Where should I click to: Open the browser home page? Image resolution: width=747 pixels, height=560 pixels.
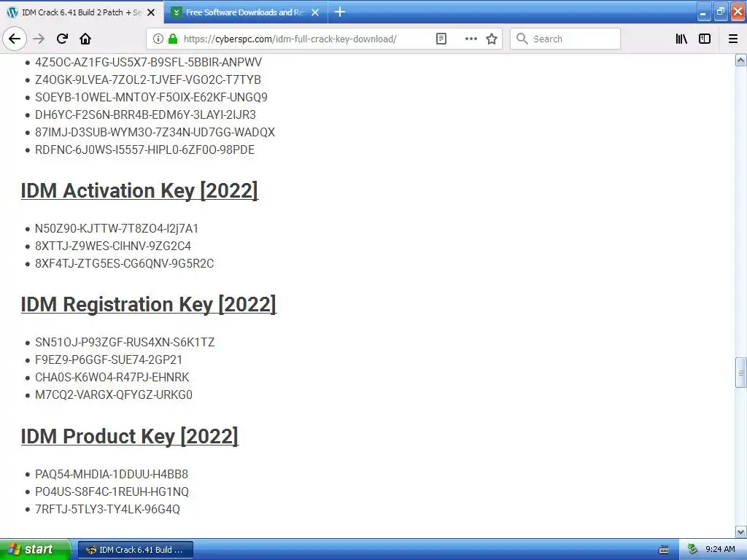(x=85, y=39)
